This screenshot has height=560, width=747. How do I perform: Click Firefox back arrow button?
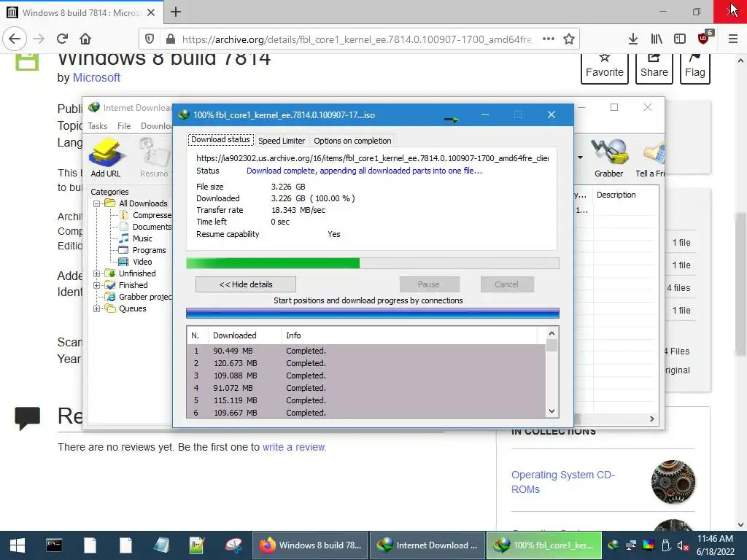click(15, 39)
